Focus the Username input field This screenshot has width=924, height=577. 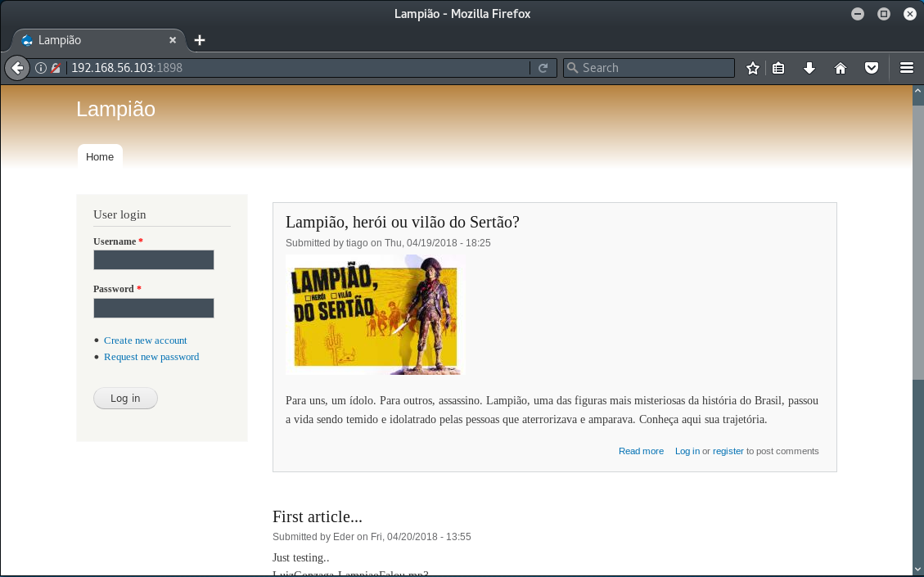point(154,260)
